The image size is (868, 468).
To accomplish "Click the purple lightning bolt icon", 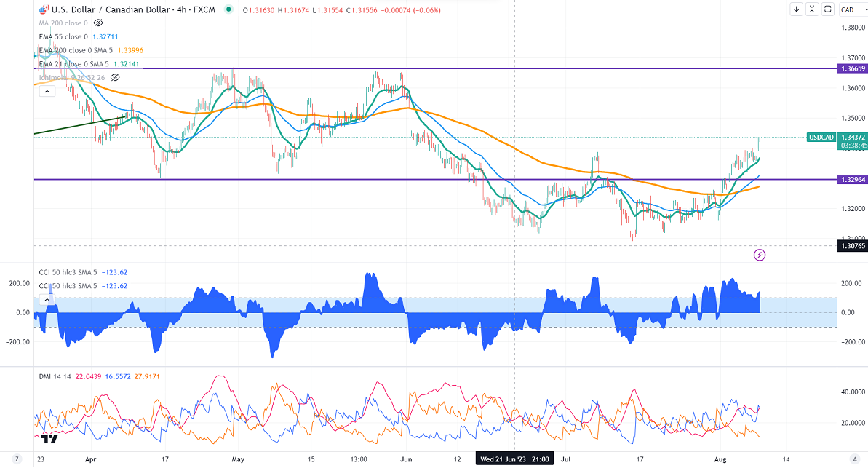I will click(760, 255).
